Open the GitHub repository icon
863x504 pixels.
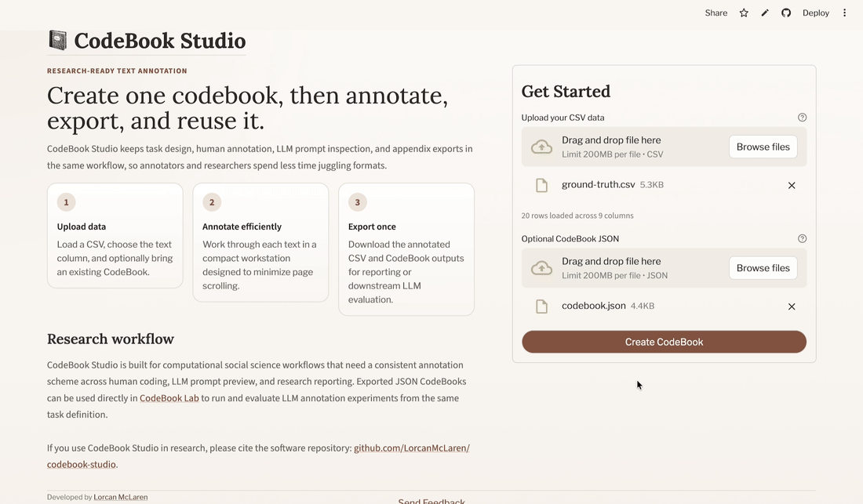[x=786, y=13]
